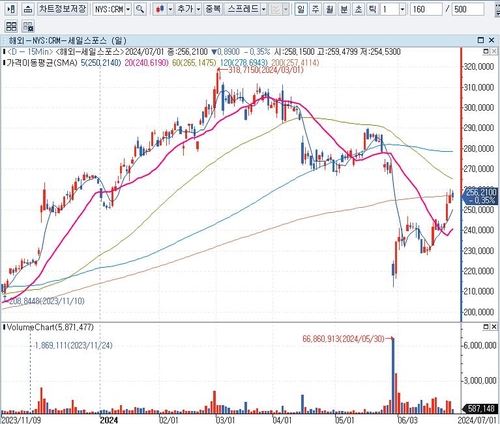
Task: Click the VolumeChart(5,871,477) label
Action: [x=50, y=327]
